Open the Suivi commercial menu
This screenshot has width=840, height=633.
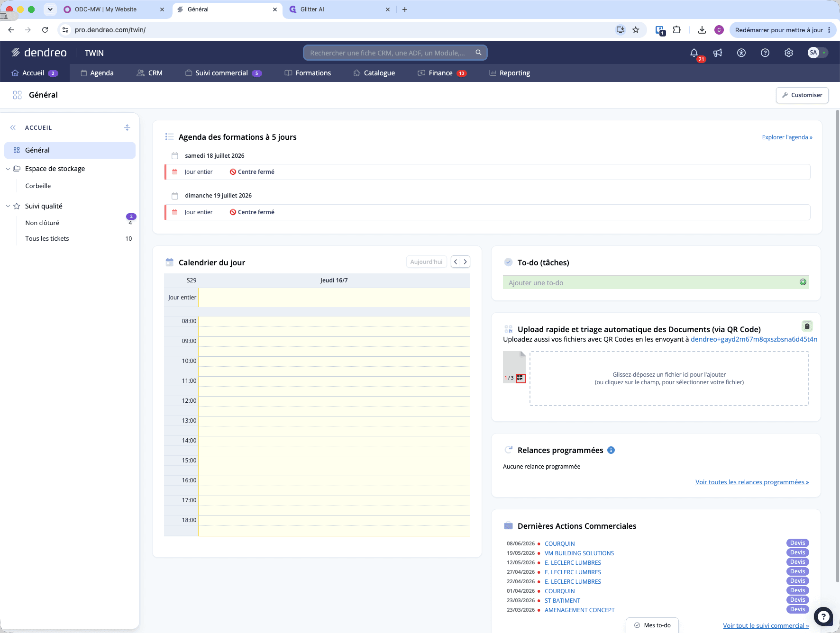223,73
